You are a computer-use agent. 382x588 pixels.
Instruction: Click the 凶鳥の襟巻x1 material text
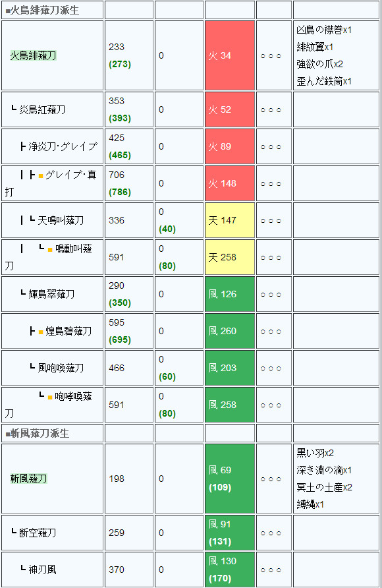click(x=324, y=30)
